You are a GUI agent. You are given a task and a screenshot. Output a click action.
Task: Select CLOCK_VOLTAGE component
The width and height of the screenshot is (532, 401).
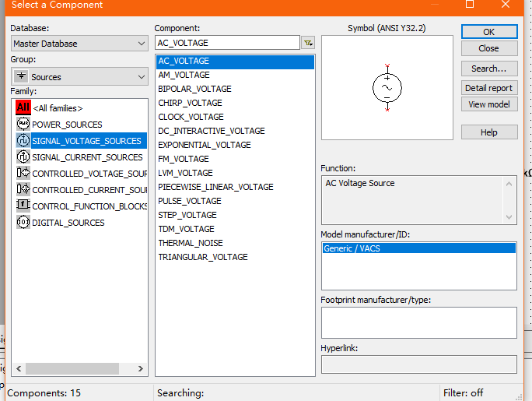(x=191, y=117)
